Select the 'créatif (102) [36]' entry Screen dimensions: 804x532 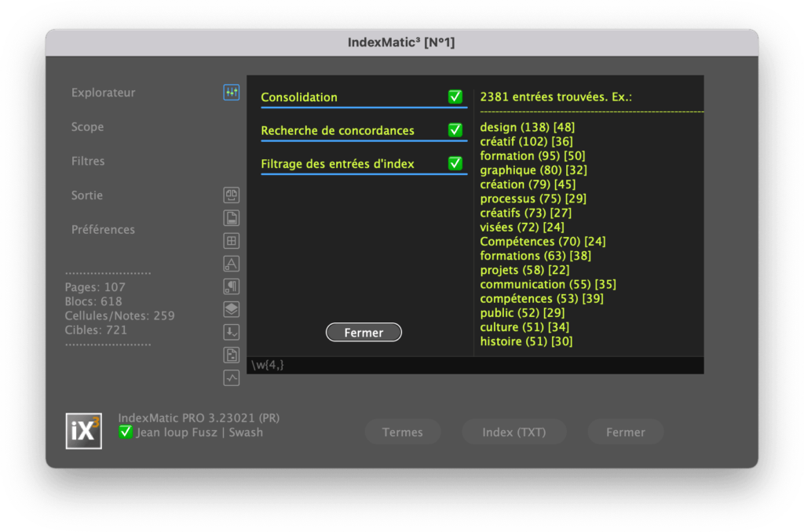coord(526,141)
